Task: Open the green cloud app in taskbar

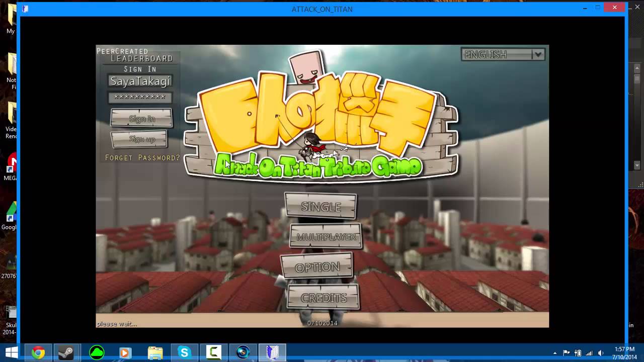Action: tap(97, 353)
